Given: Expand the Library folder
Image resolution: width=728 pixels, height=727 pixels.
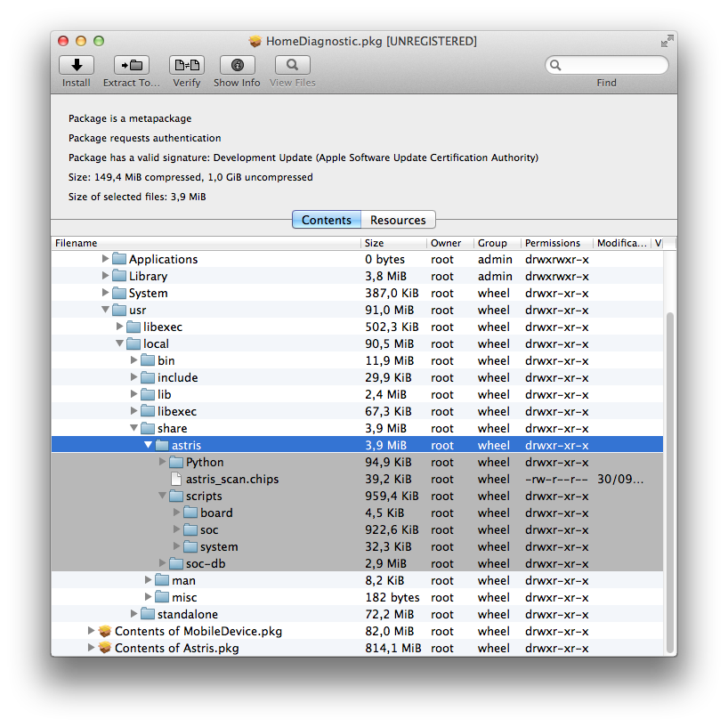Looking at the screenshot, I should [x=105, y=275].
